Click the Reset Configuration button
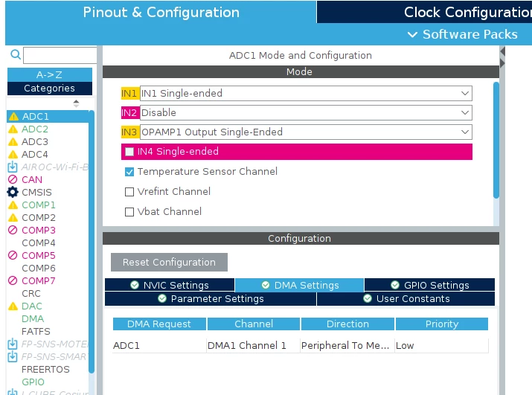Viewport: 532px width, 395px height. coord(169,262)
